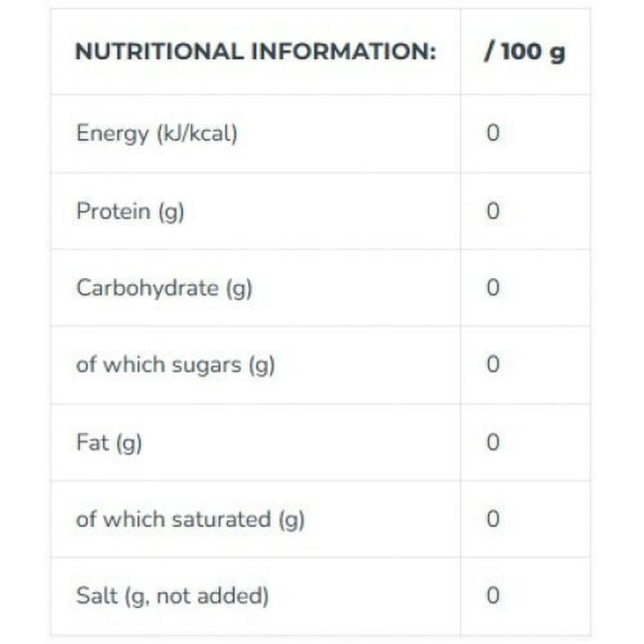Click the of which saturated label
Screen dimensions: 644x644
coord(190,520)
